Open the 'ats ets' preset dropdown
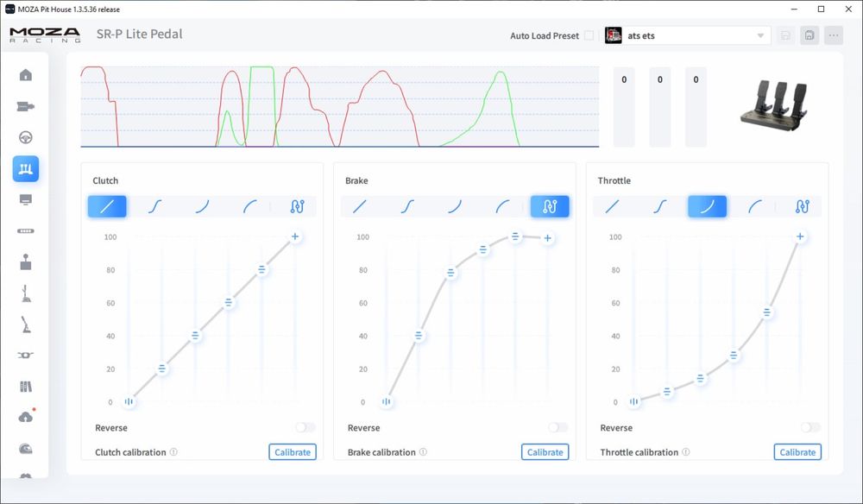 click(x=688, y=35)
